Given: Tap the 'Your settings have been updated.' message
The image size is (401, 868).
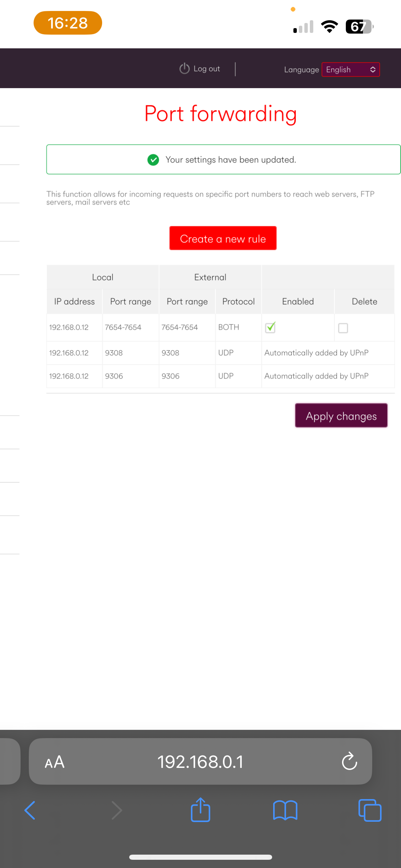Looking at the screenshot, I should click(231, 160).
